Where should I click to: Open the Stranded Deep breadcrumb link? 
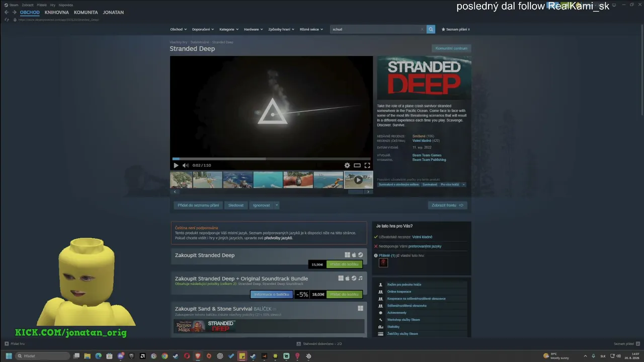point(222,42)
